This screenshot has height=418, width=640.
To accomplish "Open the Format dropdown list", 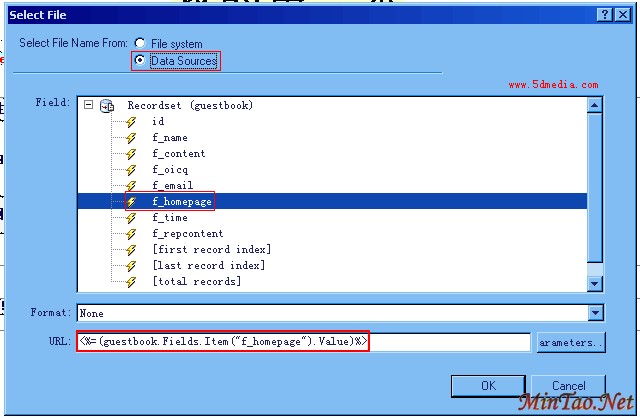I will click(596, 313).
